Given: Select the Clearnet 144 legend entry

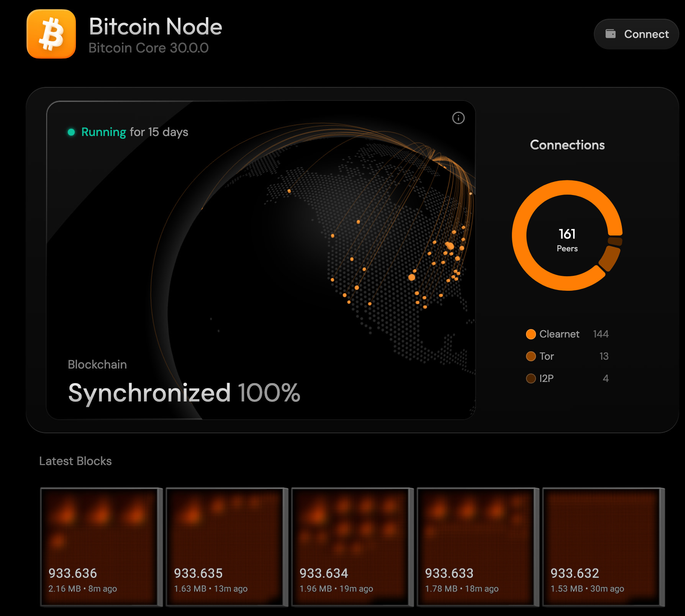Looking at the screenshot, I should pos(567,334).
